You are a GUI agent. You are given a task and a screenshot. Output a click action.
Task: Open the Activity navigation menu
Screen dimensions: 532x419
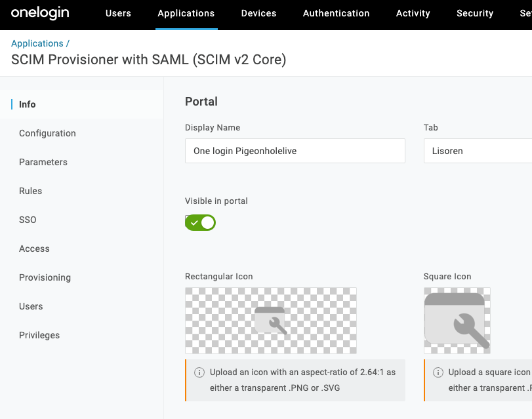pyautogui.click(x=413, y=13)
